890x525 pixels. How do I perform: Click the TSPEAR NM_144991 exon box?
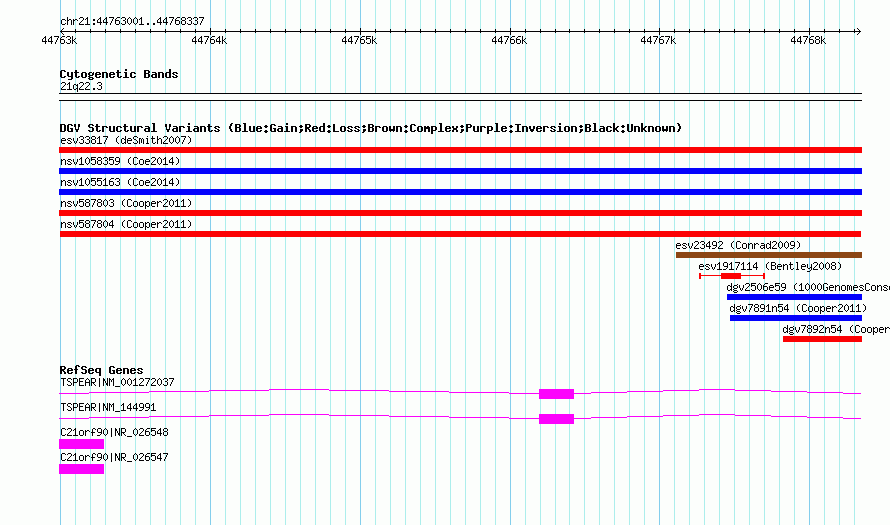556,419
